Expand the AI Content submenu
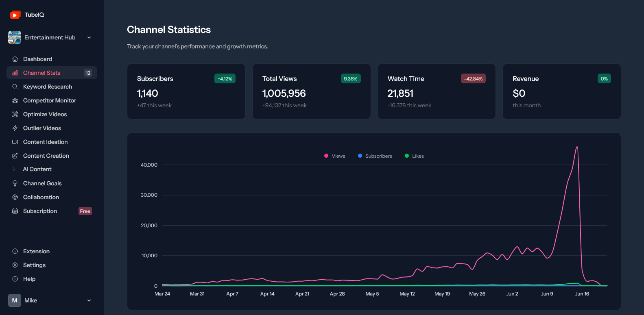This screenshot has height=315, width=644. pyautogui.click(x=52, y=169)
